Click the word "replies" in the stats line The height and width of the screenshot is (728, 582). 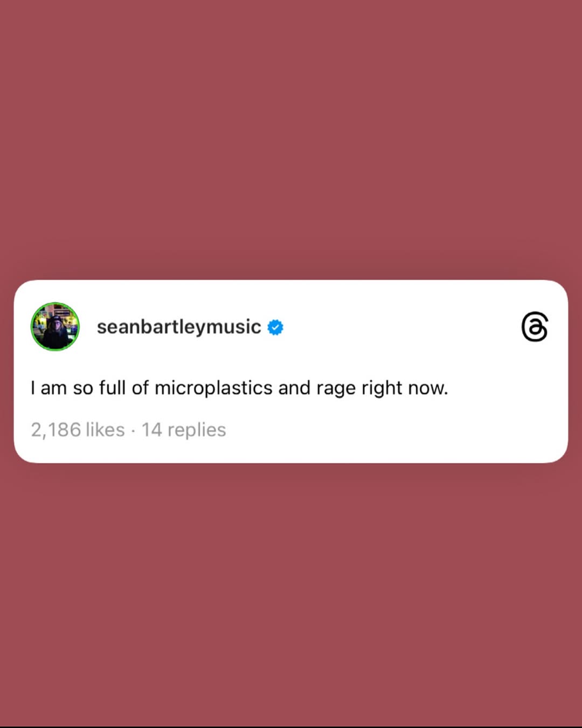pos(197,431)
